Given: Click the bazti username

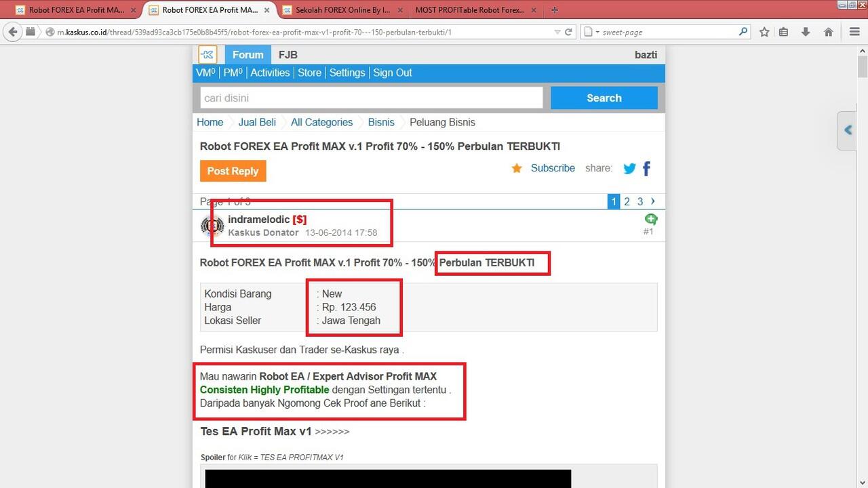Looking at the screenshot, I should 646,55.
